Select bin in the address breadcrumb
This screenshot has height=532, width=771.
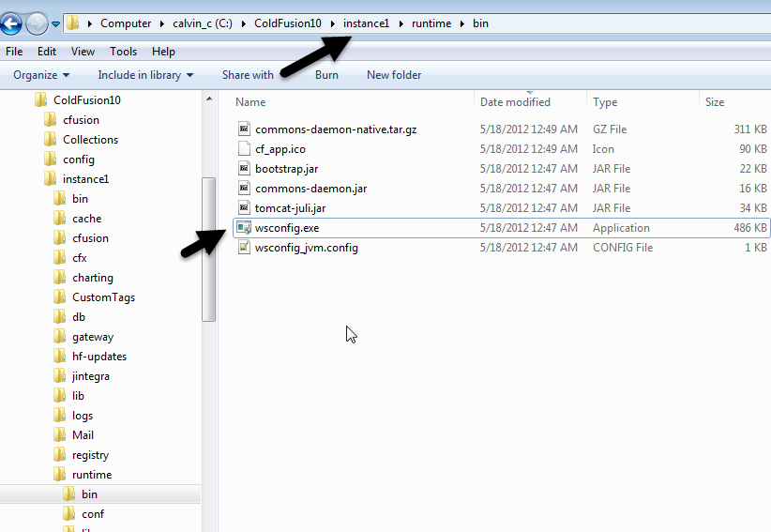(x=480, y=23)
